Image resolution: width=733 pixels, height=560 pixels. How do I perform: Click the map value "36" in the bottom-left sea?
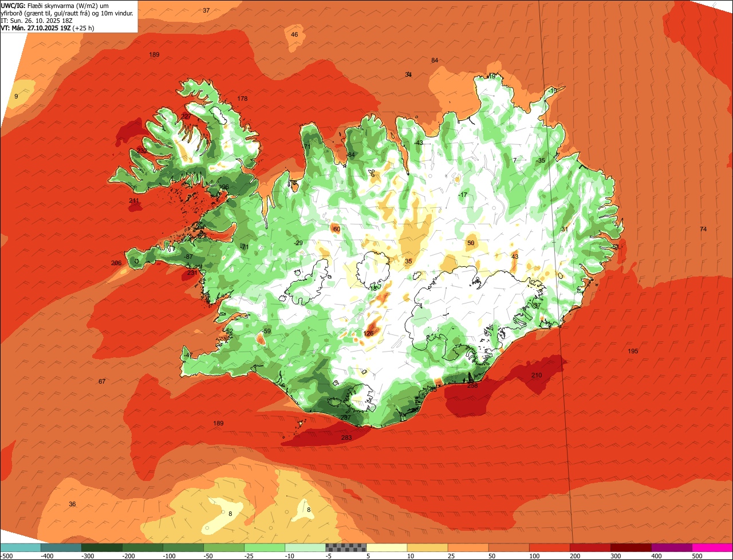(72, 504)
